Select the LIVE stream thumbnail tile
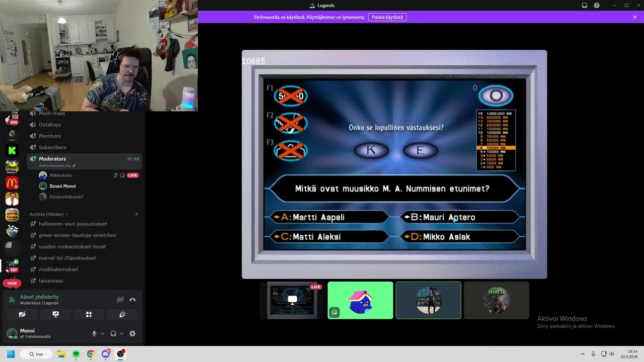 coord(292,300)
